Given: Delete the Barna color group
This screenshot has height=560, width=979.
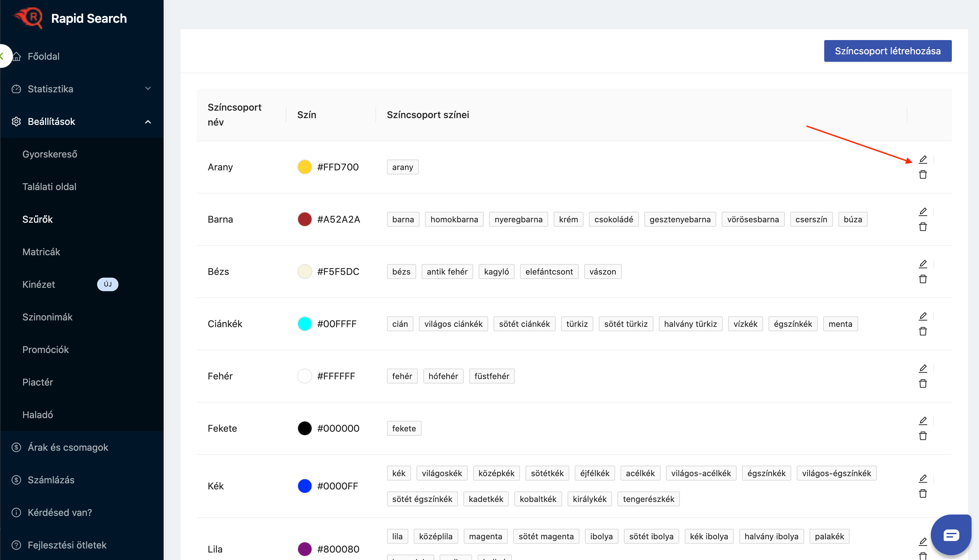Looking at the screenshot, I should point(923,227).
